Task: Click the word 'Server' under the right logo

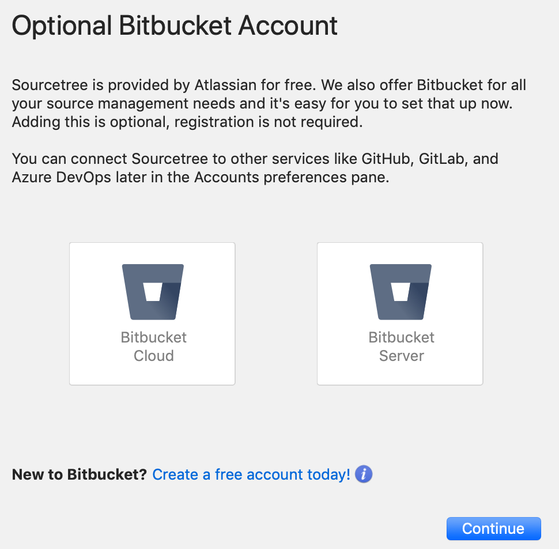Action: tap(401, 356)
